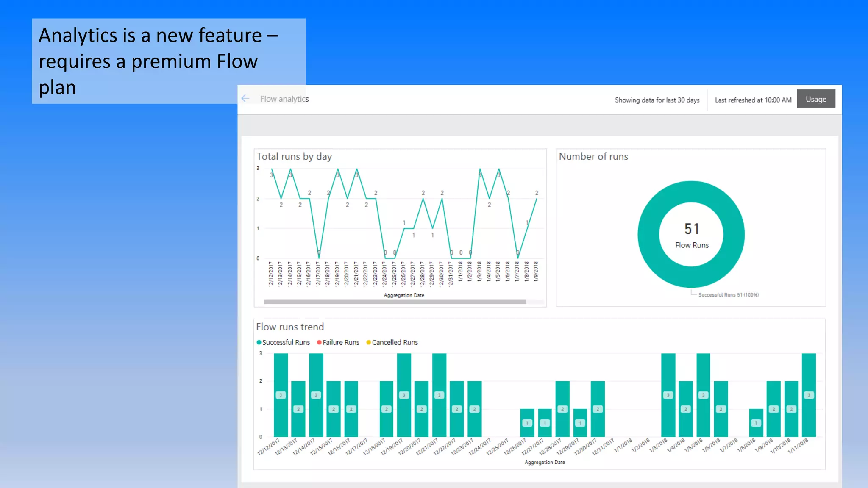Click 'Last refreshed at 10:00 AM' text
Viewport: 868px width, 488px height.
point(753,100)
